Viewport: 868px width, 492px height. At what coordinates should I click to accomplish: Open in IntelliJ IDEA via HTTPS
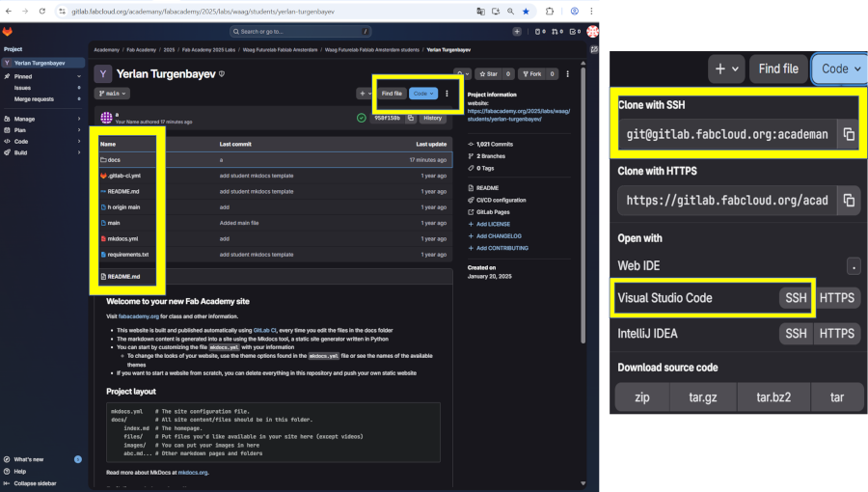tap(836, 333)
